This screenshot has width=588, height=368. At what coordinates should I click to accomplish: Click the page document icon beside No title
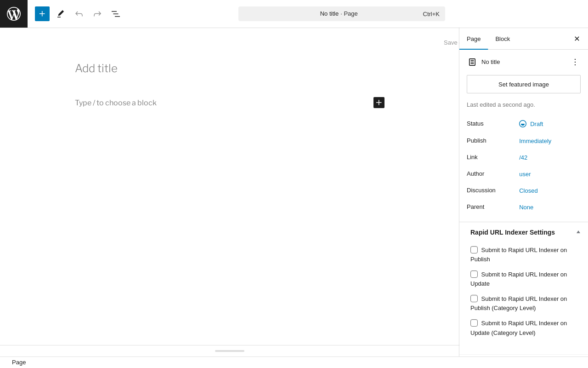pyautogui.click(x=472, y=62)
